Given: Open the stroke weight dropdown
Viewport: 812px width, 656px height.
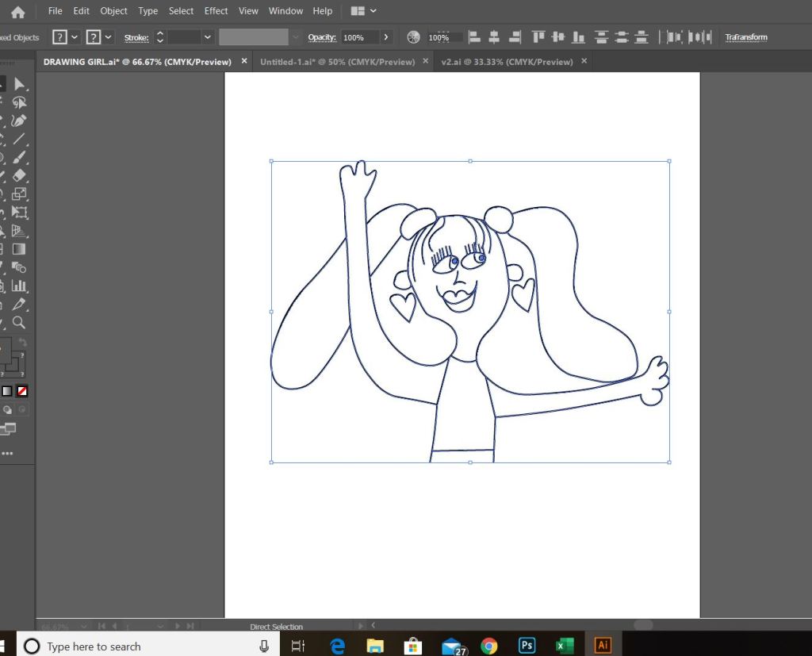Looking at the screenshot, I should click(x=208, y=37).
